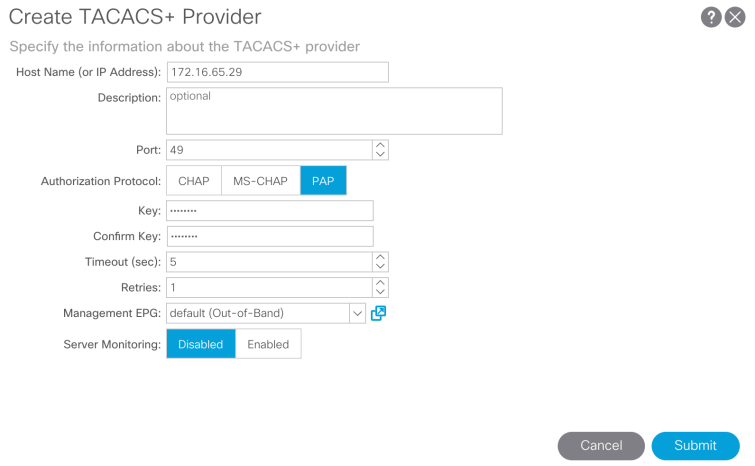Increase the Port value with up arrow
The height and width of the screenshot is (466, 755).
[x=380, y=145]
